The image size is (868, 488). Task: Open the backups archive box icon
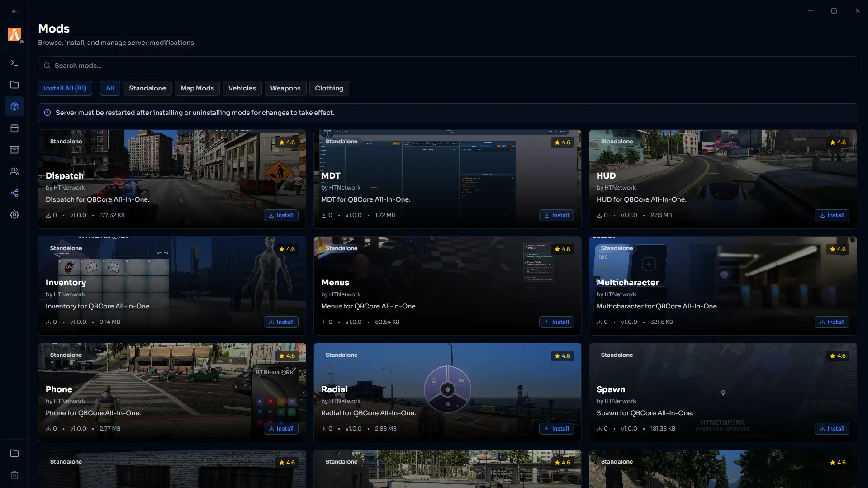(x=14, y=150)
